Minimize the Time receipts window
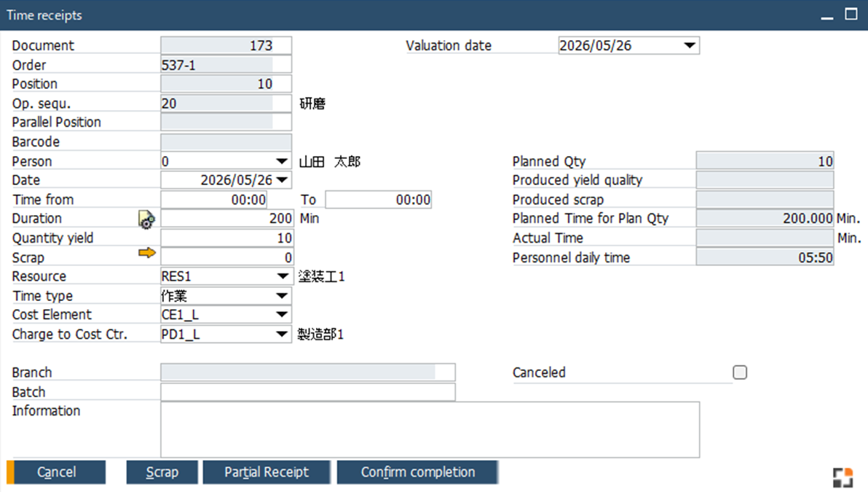This screenshot has height=492, width=868. tap(827, 15)
